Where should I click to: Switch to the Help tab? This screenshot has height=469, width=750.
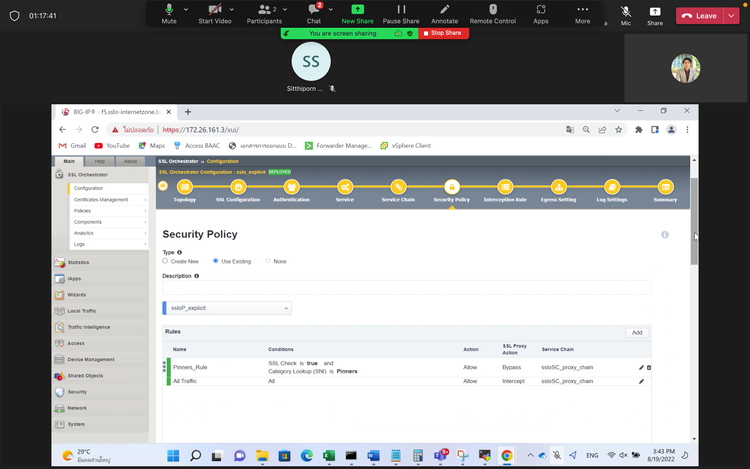pos(100,161)
